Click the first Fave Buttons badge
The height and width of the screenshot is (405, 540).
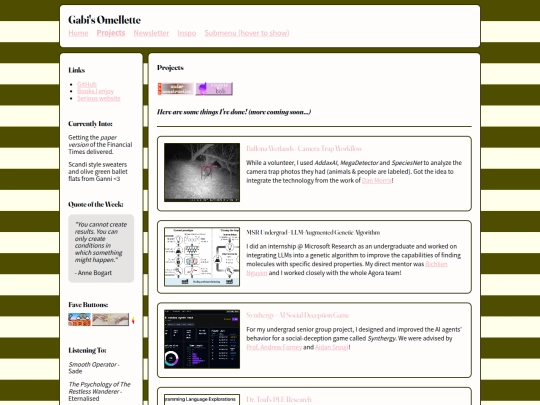coord(79,319)
